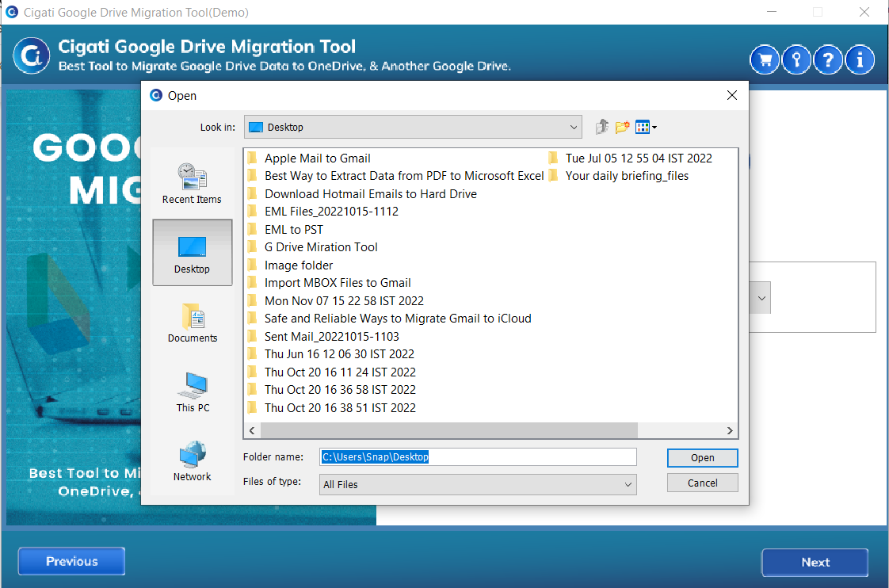This screenshot has height=588, width=889.
Task: Select Your daily briefing_files folder
Action: tap(618, 176)
